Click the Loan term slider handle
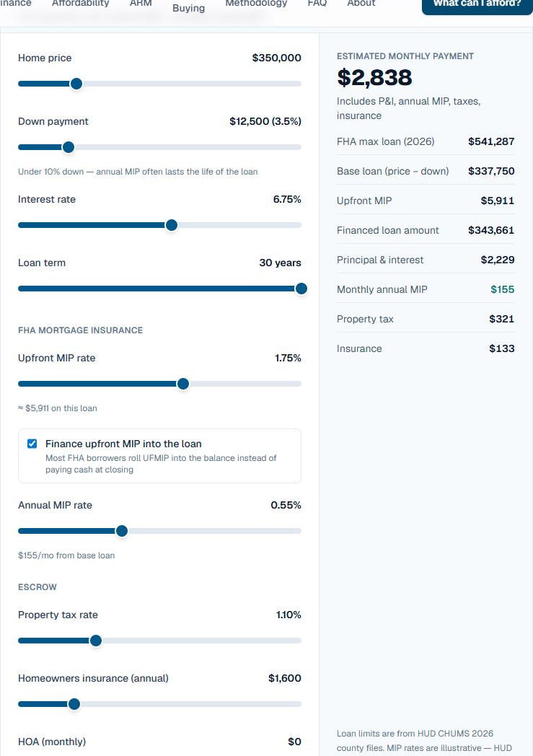The image size is (533, 756). (301, 289)
